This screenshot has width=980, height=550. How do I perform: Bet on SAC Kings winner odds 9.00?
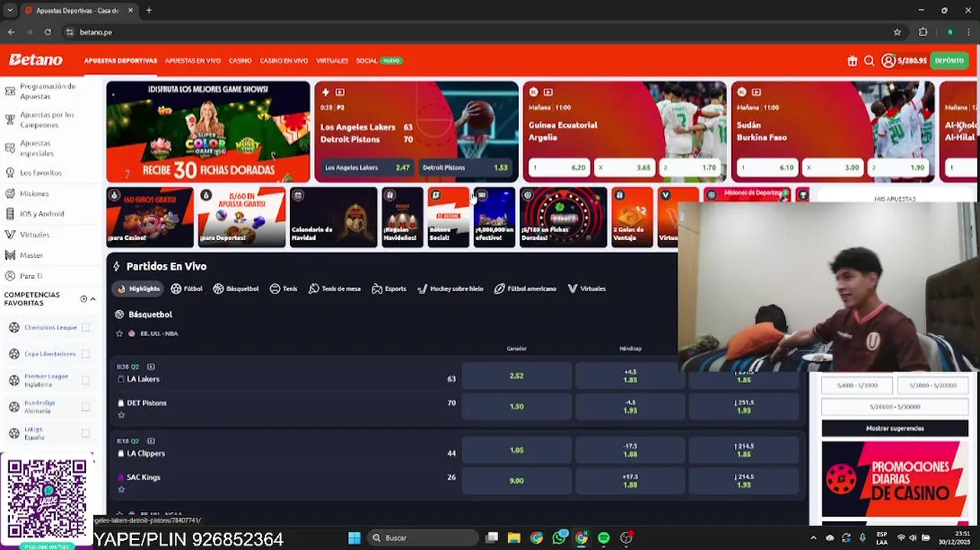[517, 480]
